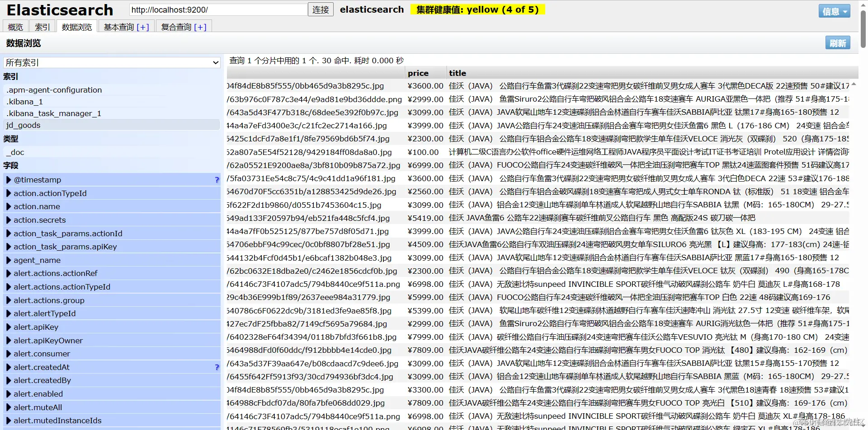Expand the alert.createdBy field
This screenshot has height=430, width=868.
click(112, 380)
